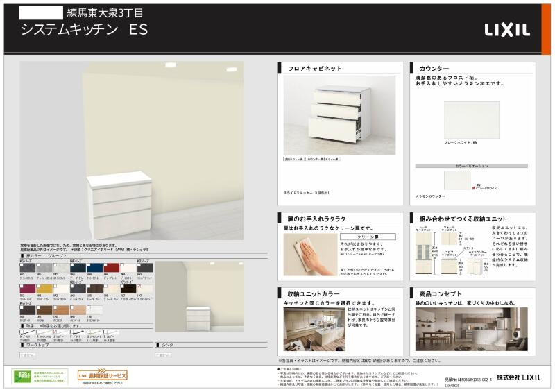This screenshot has height=392, width=555.
Task: Check the medium gray marble door color checkbox
Action: [x=39, y=265]
